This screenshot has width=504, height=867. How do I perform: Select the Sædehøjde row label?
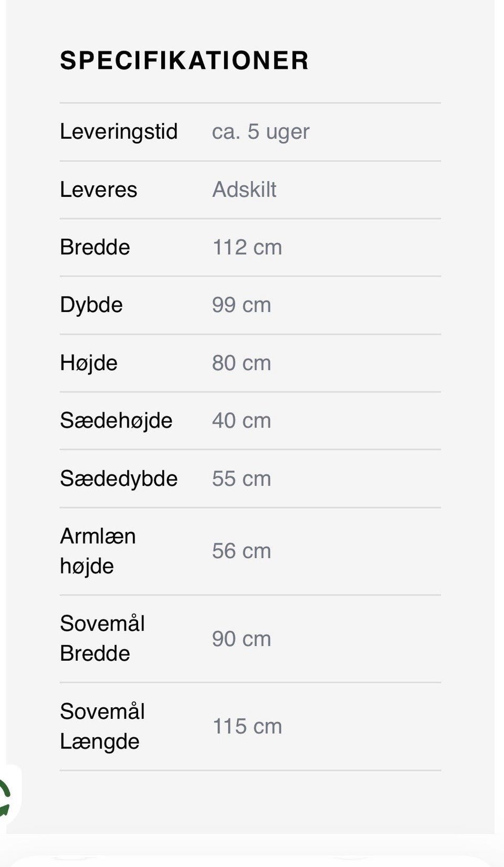click(116, 421)
